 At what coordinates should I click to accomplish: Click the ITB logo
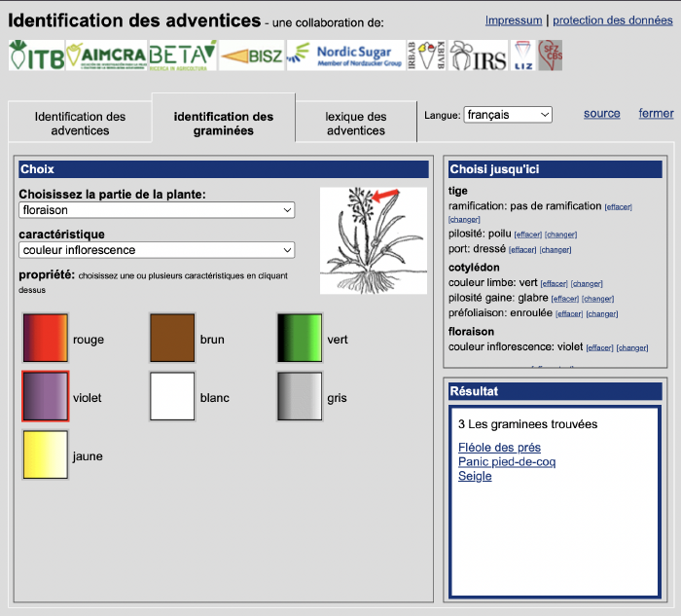point(36,56)
